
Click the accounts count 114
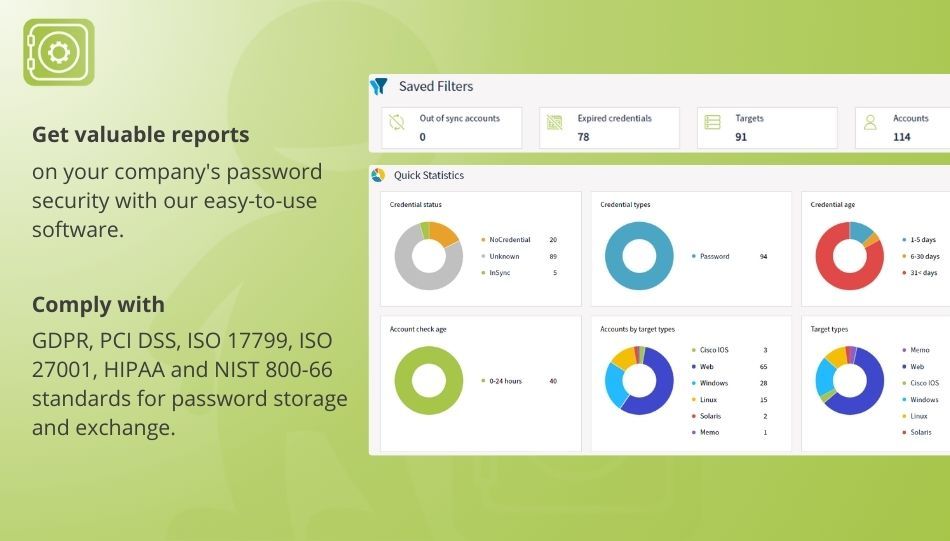tap(902, 137)
